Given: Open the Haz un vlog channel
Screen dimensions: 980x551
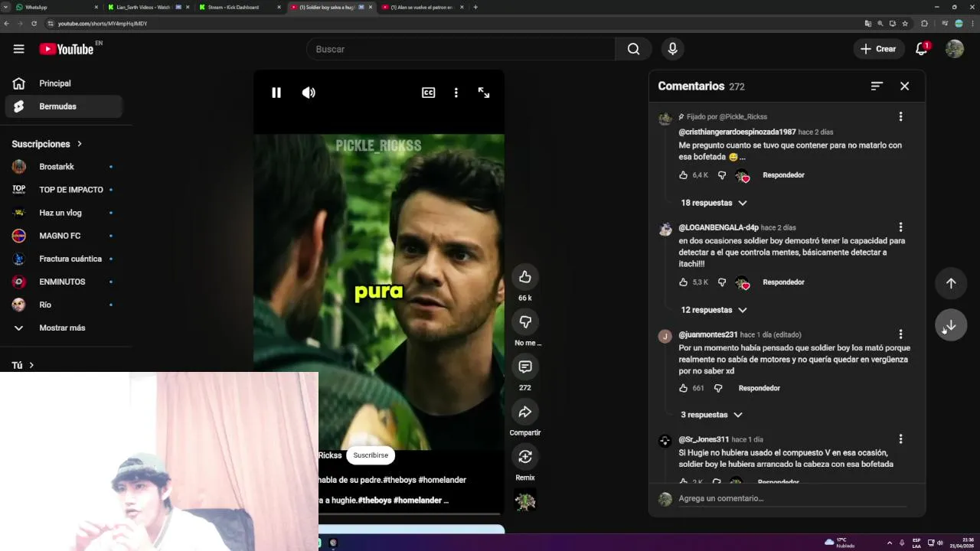Looking at the screenshot, I should coord(64,213).
